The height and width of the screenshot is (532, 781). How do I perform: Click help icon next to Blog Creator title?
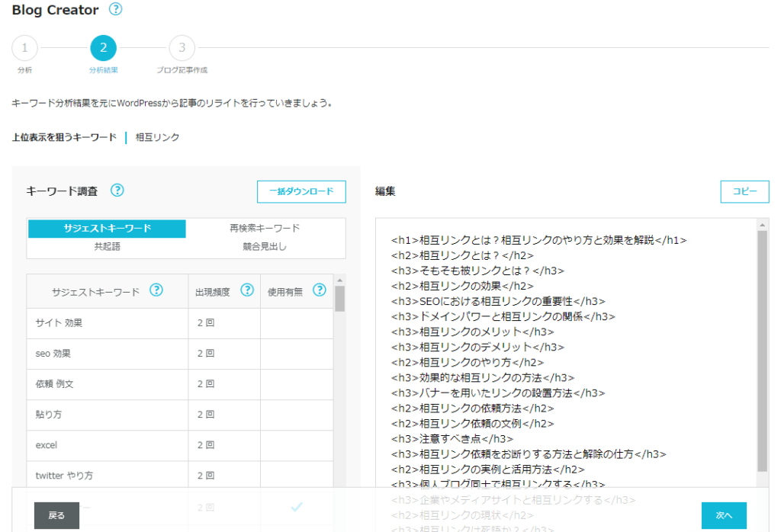[x=115, y=10]
